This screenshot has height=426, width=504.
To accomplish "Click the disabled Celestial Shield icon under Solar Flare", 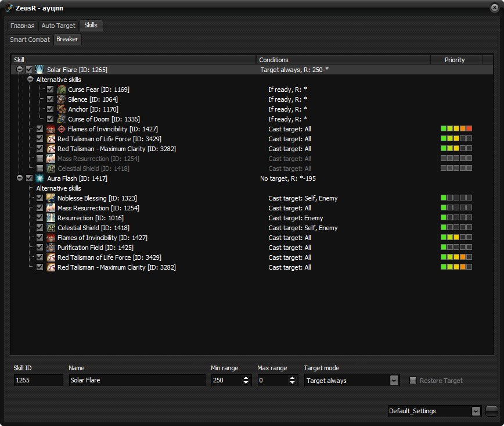I will click(51, 169).
